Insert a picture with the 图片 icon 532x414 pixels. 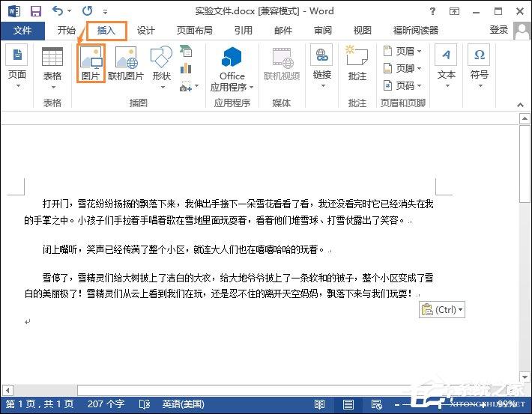point(91,63)
